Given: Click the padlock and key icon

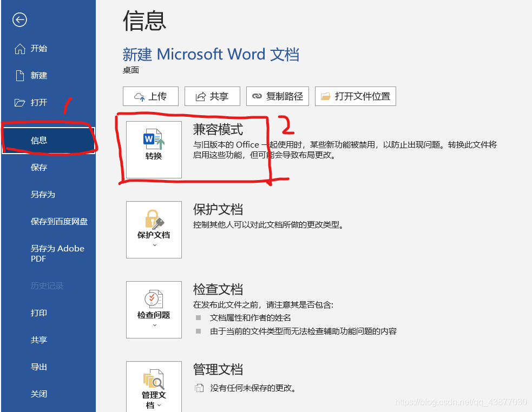Looking at the screenshot, I should [x=154, y=219].
